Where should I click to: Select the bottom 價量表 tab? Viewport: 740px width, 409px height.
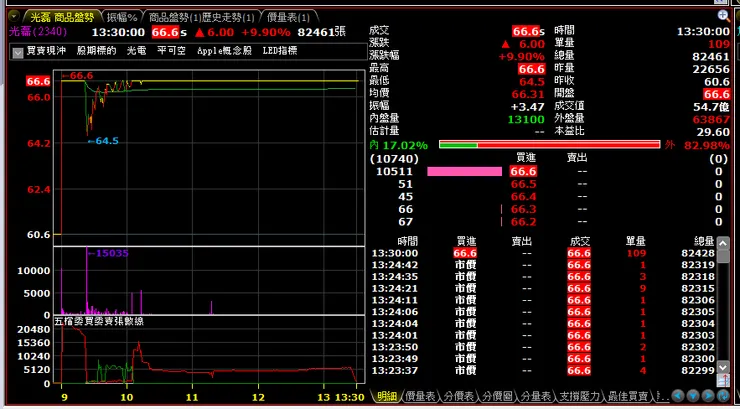420,396
